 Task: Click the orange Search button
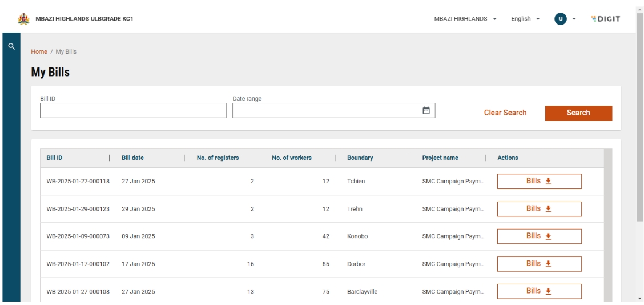click(578, 113)
